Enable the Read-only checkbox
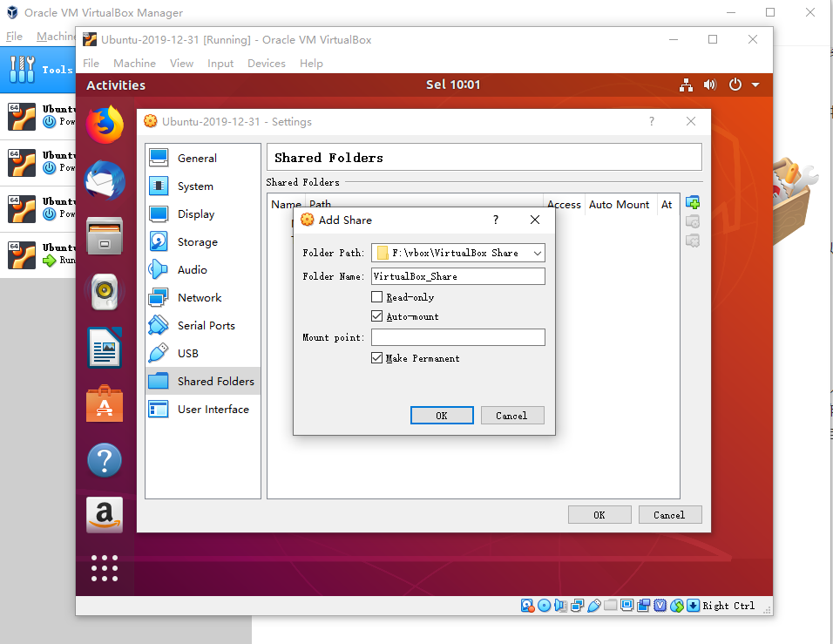This screenshot has height=644, width=833. (x=376, y=297)
